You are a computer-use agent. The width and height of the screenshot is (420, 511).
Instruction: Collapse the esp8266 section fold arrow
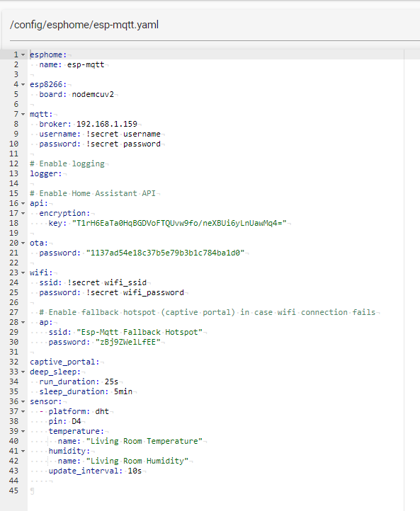23,84
